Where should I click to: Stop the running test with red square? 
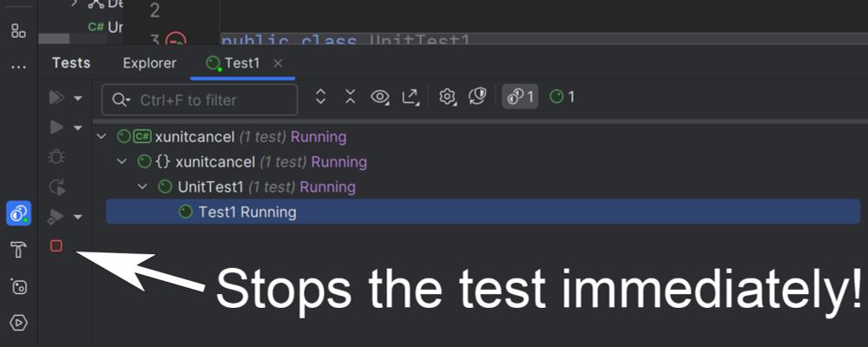(56, 246)
